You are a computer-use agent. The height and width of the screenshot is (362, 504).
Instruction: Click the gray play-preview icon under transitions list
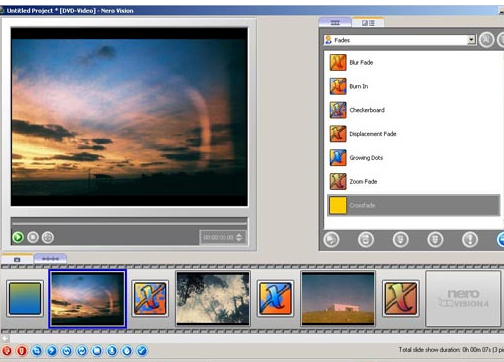(x=331, y=239)
